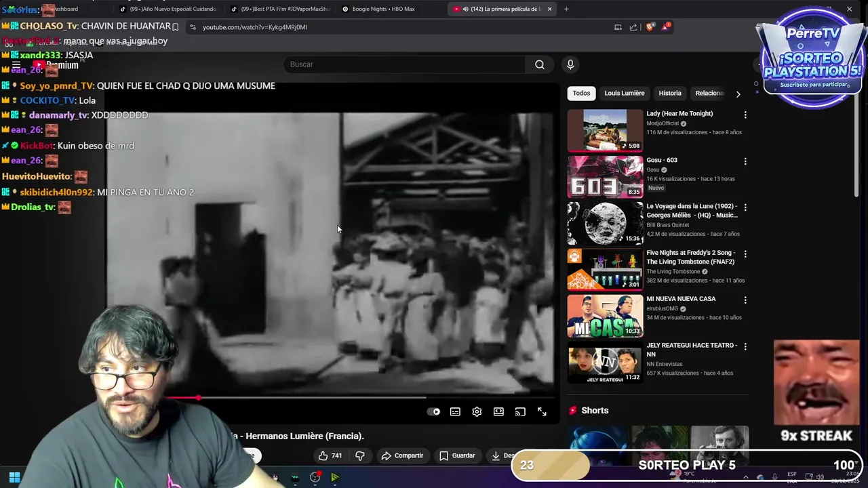
Task: Open JELY REATEGUI HACE TEATRO thumbnail
Action: (605, 362)
